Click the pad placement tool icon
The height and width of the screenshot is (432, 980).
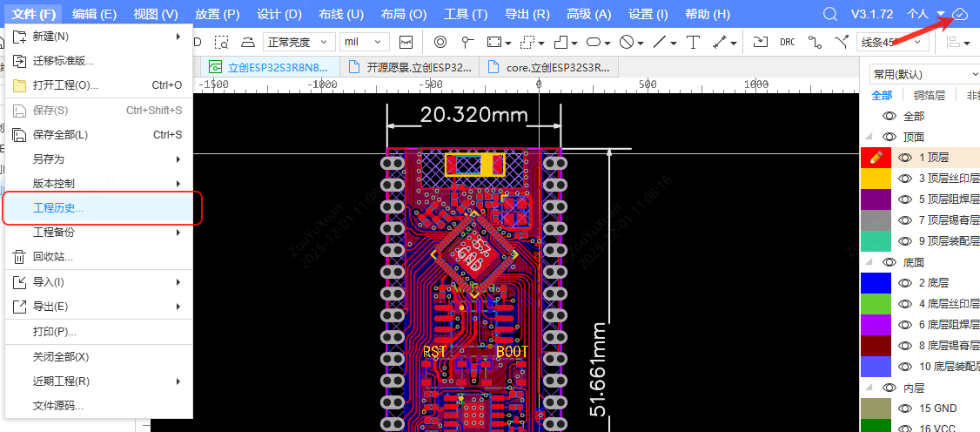click(467, 42)
